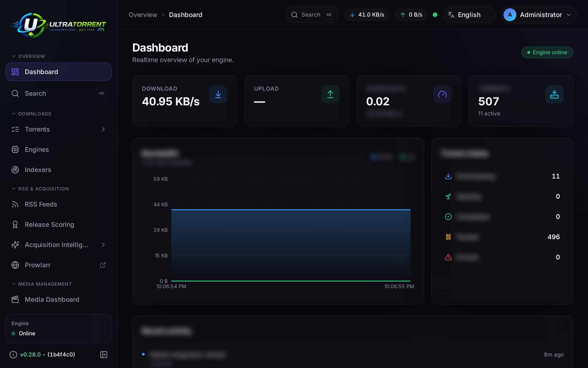
Task: Expand the Torrents submenu chevron
Action: (x=103, y=129)
